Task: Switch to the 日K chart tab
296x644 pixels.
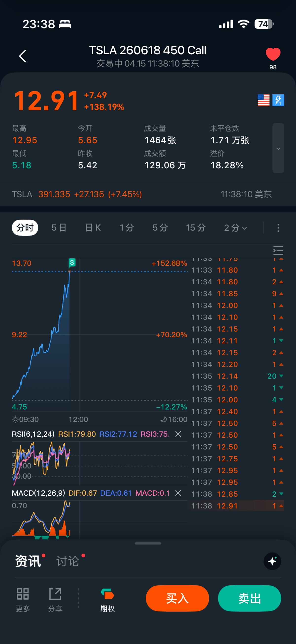Action: pos(93,228)
